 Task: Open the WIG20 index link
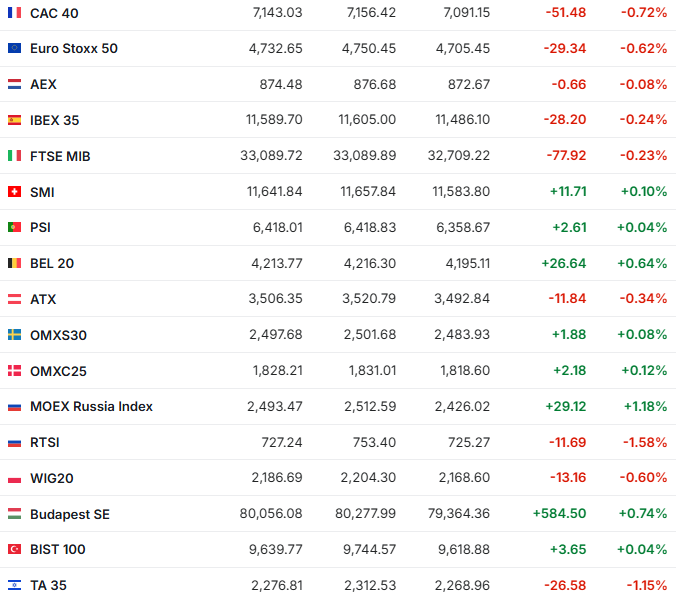click(x=52, y=478)
